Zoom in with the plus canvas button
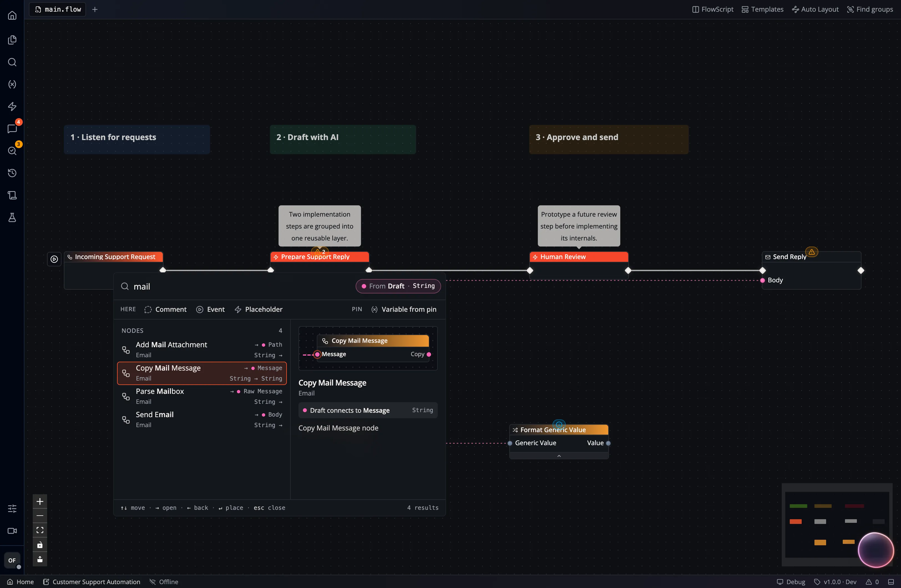 (40, 502)
